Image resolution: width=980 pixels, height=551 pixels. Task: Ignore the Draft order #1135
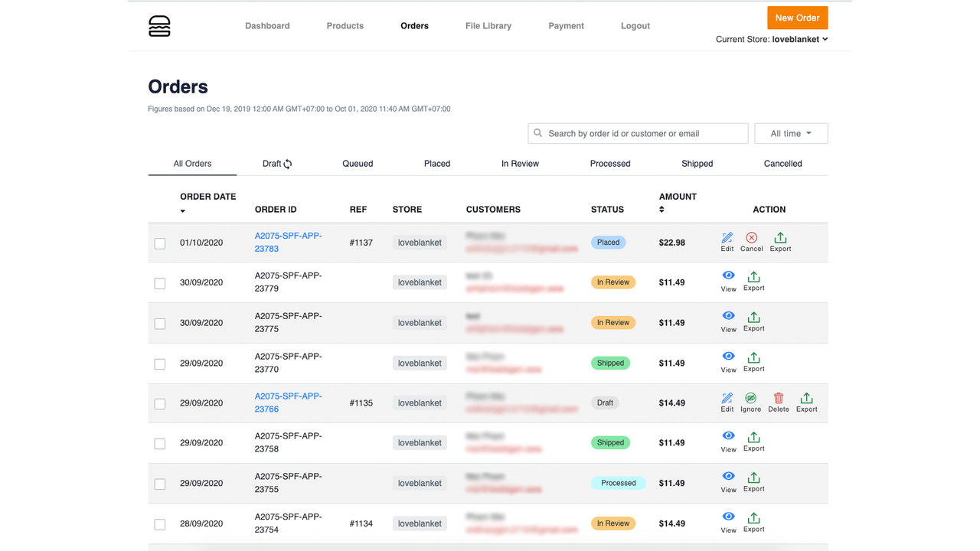click(750, 401)
